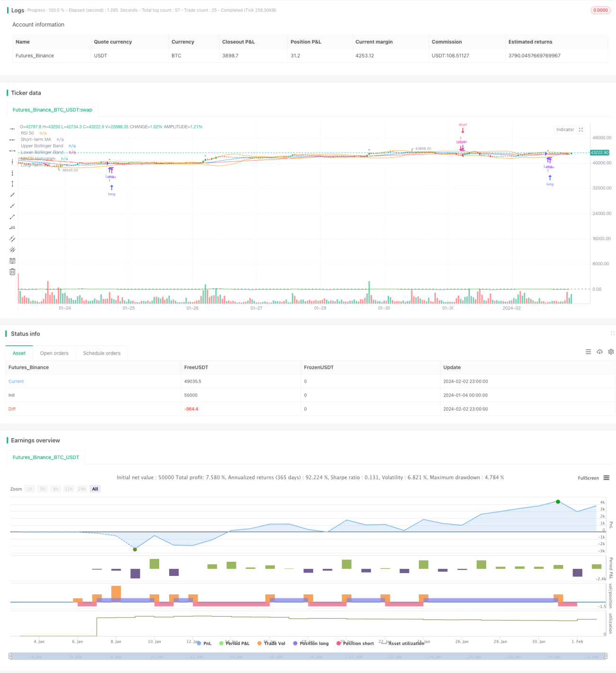
Task: Select the horizontal line drawing tool at top
Action: pyautogui.click(x=12, y=129)
